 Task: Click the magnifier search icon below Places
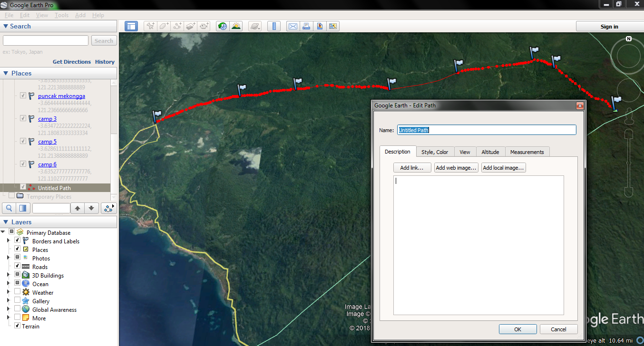9,208
